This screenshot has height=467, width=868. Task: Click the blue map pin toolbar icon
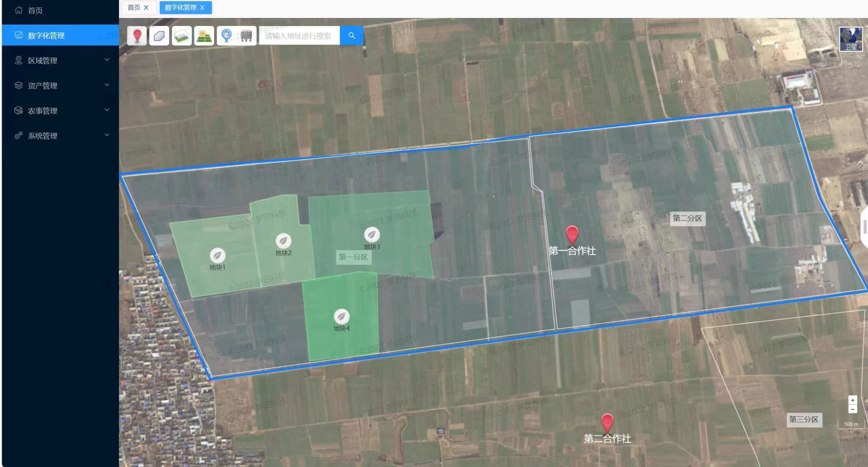click(227, 36)
